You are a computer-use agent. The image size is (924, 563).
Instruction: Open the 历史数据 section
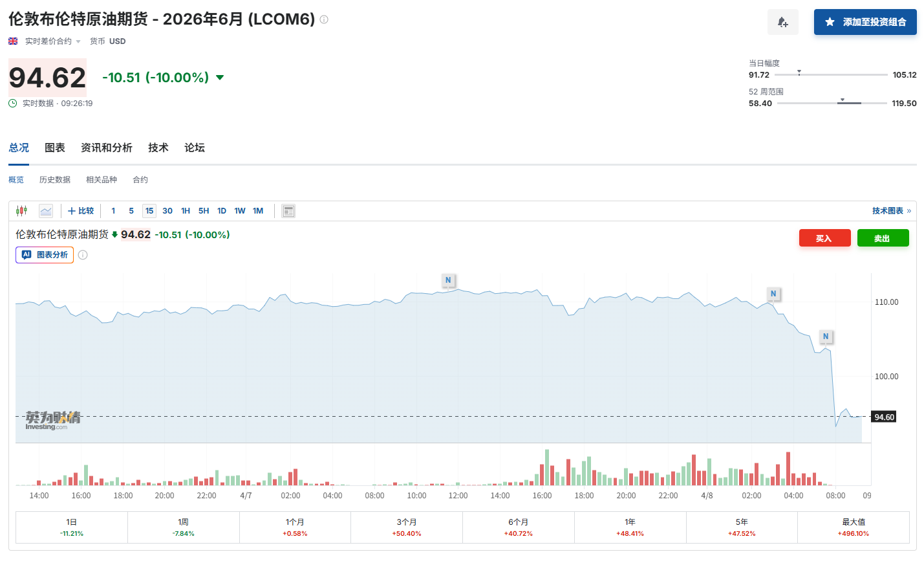[x=55, y=179]
